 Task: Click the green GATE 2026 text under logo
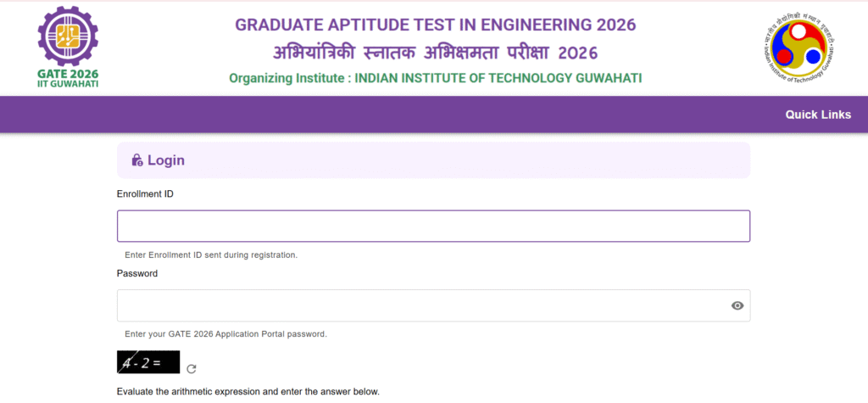coord(68,75)
